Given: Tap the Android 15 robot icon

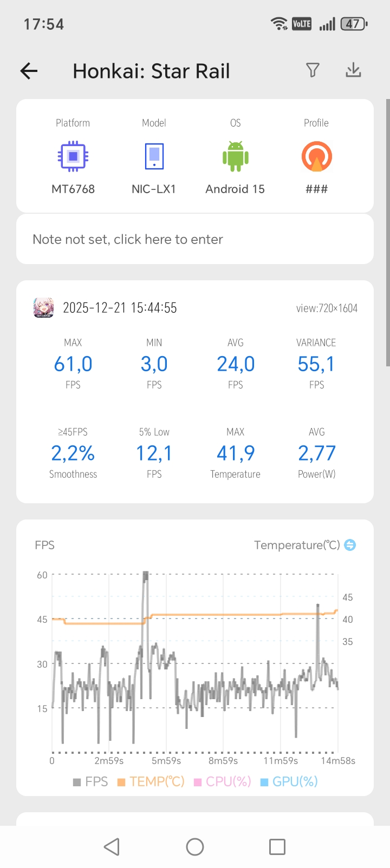Looking at the screenshot, I should coord(235,156).
